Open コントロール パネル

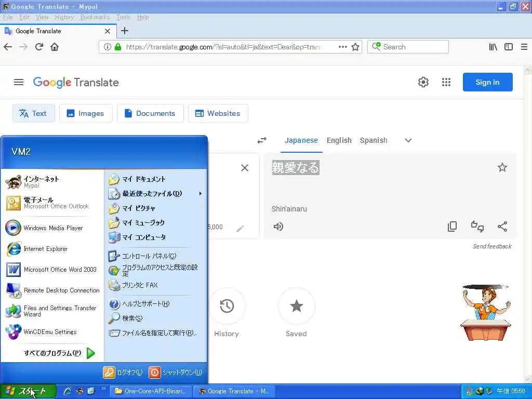[155, 256]
